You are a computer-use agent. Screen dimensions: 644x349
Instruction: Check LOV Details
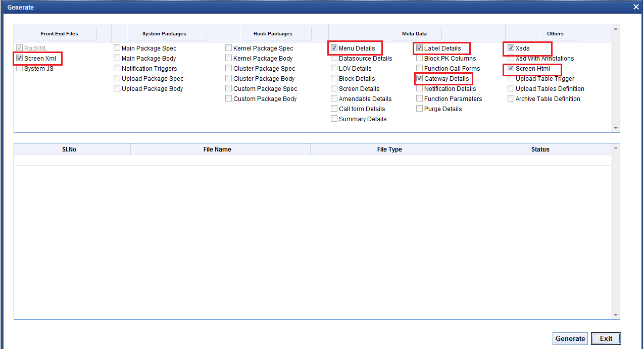coord(334,69)
